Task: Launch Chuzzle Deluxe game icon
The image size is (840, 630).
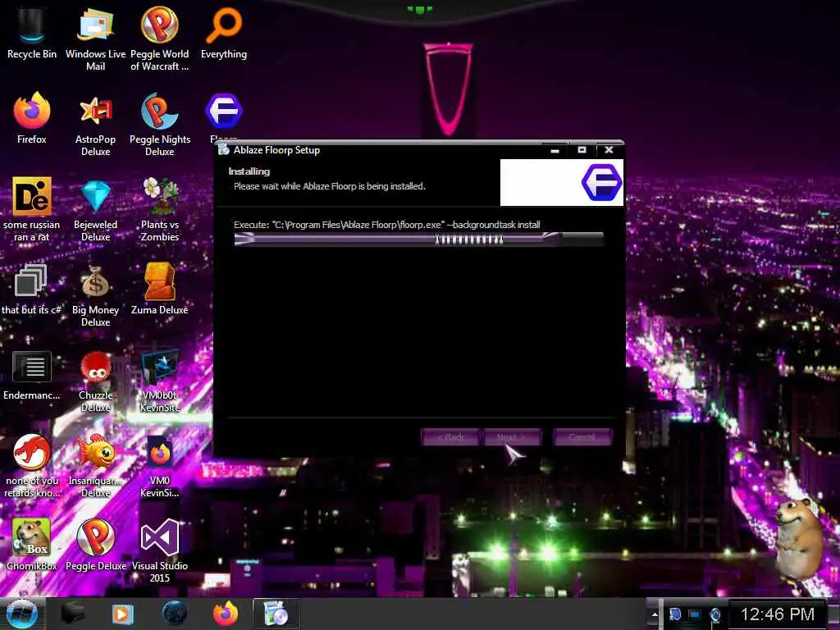Action: pos(95,381)
